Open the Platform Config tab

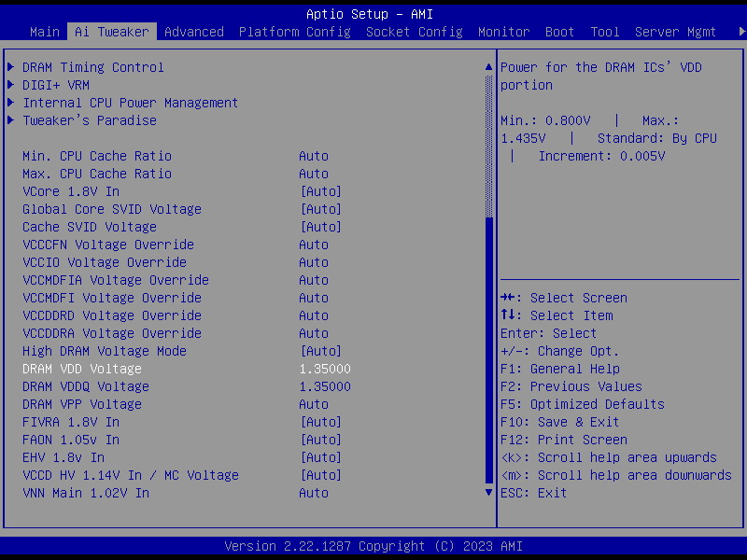point(295,32)
